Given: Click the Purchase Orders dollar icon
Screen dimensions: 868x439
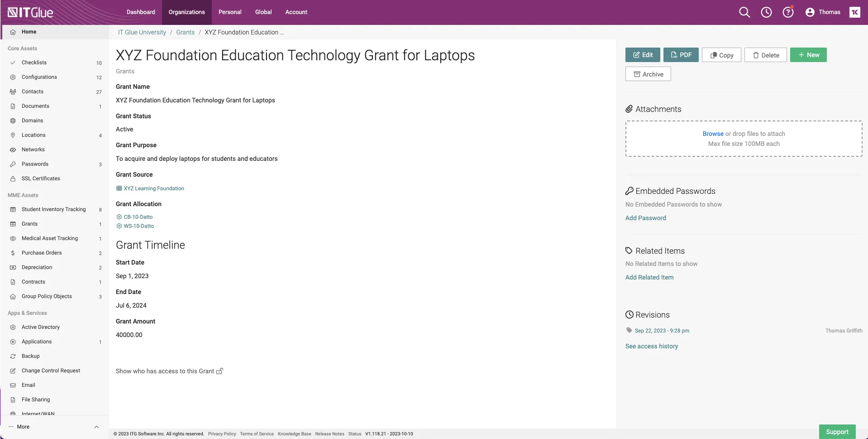Looking at the screenshot, I should click(x=13, y=253).
